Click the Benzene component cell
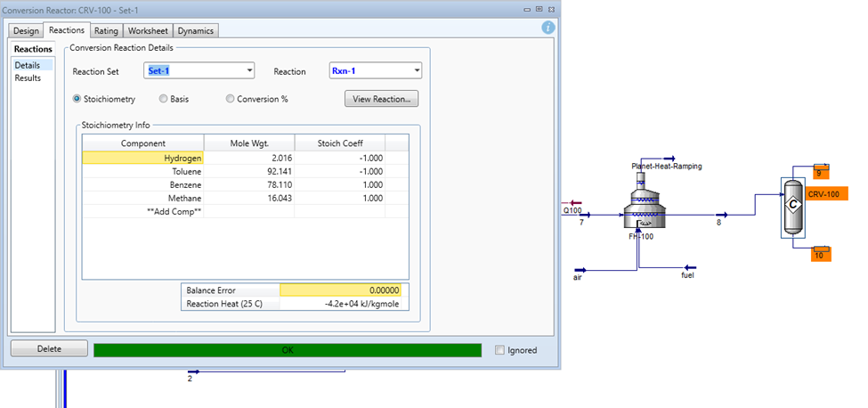868x408 pixels. (142, 184)
